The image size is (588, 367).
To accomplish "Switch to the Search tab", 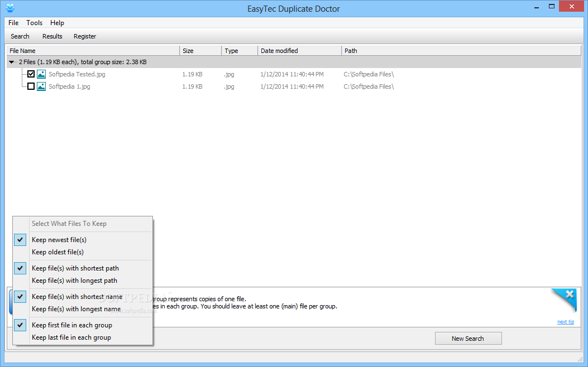I will point(20,36).
